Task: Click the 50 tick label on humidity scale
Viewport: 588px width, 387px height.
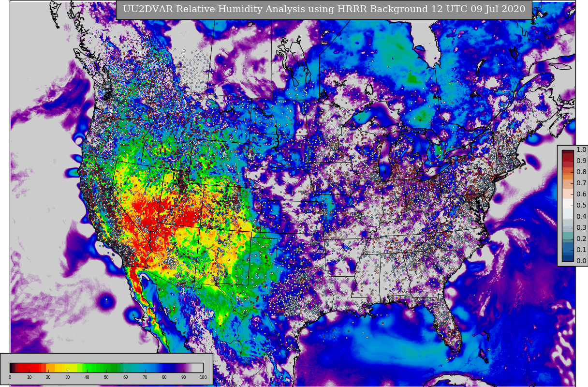Action: click(x=106, y=377)
